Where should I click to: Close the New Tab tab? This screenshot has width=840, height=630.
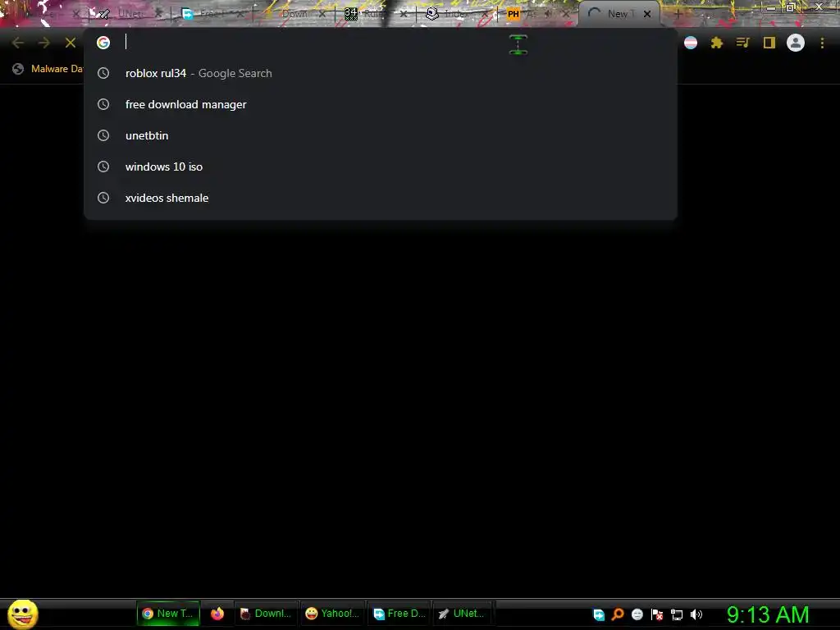tap(647, 14)
